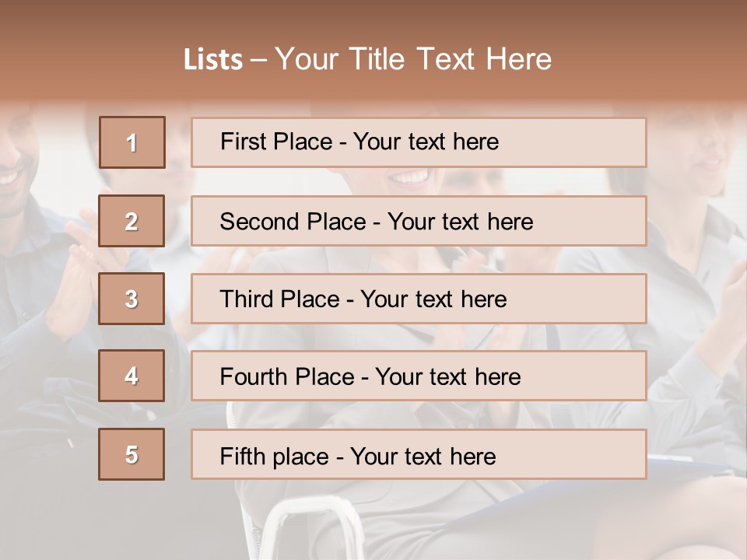Click the 'Third Place' text bar

[x=419, y=299]
